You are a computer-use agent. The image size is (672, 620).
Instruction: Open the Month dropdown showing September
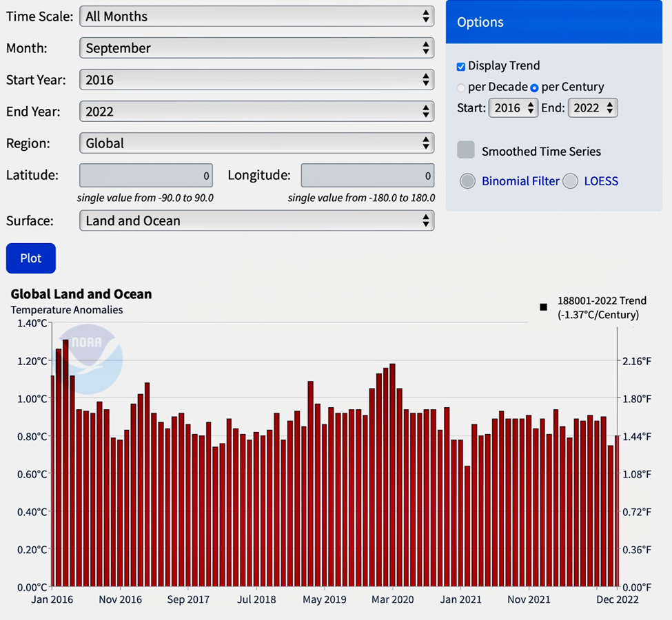pos(256,48)
